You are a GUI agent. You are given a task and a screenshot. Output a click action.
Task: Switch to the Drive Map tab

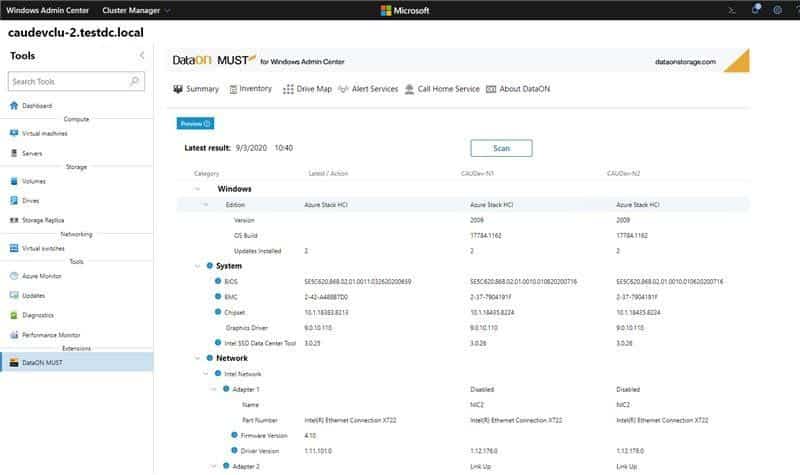point(307,89)
